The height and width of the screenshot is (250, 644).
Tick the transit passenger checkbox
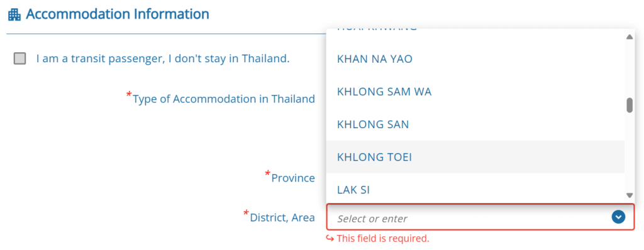click(x=19, y=58)
